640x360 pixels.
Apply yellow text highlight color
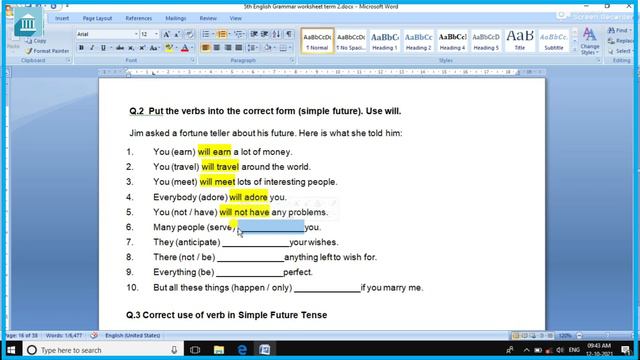[x=169, y=48]
